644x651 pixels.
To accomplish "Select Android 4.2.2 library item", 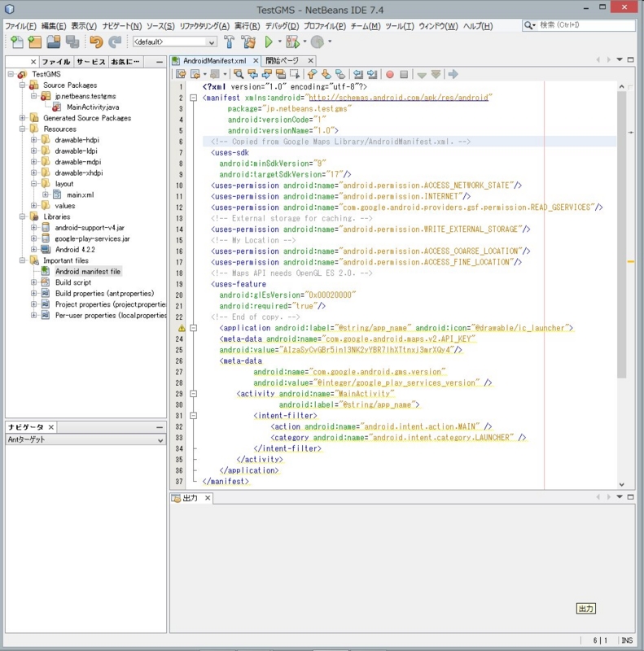I will pos(75,250).
